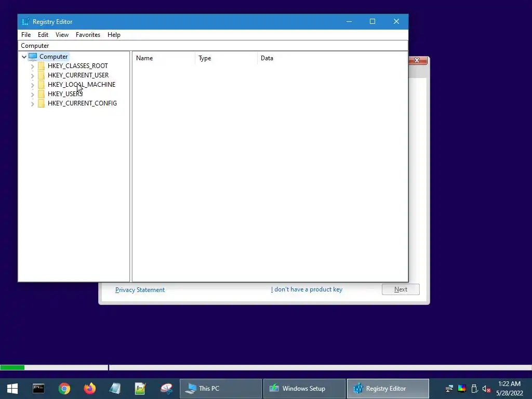Open the File menu
The width and height of the screenshot is (532, 399).
coord(26,35)
